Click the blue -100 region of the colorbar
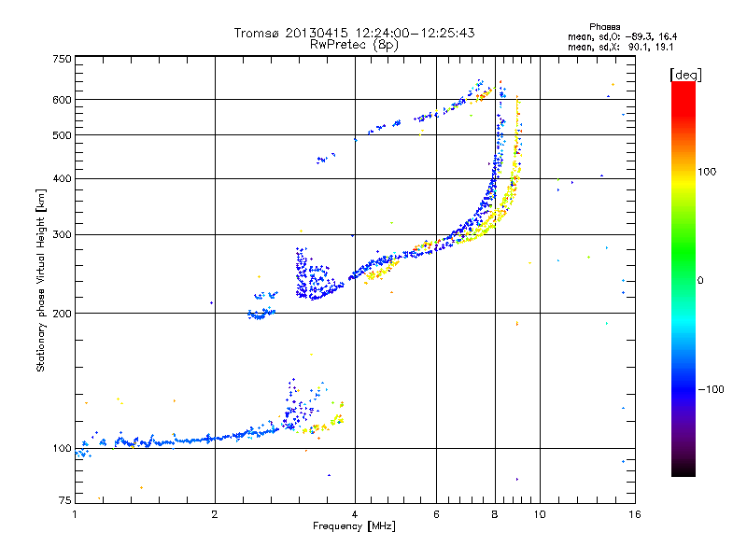 tap(684, 389)
